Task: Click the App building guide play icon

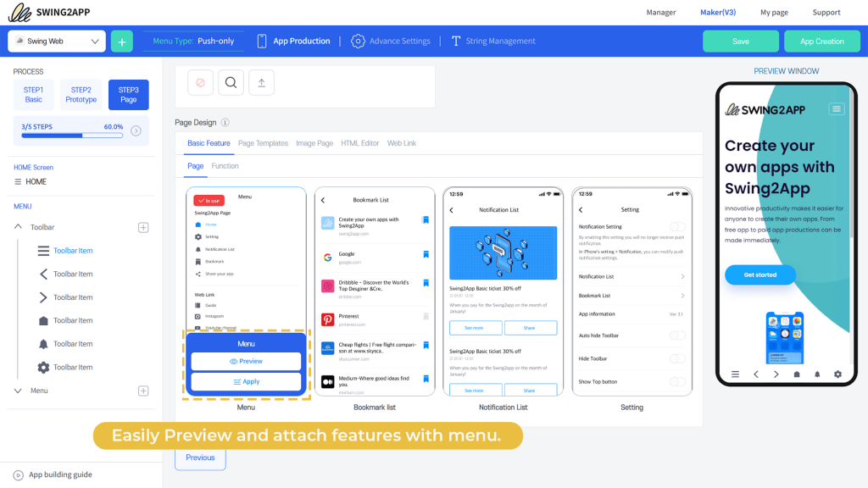Action: point(19,475)
